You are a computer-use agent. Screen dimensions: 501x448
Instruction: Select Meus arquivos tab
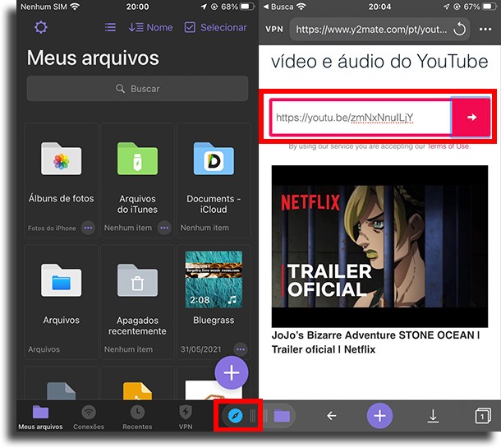point(40,418)
